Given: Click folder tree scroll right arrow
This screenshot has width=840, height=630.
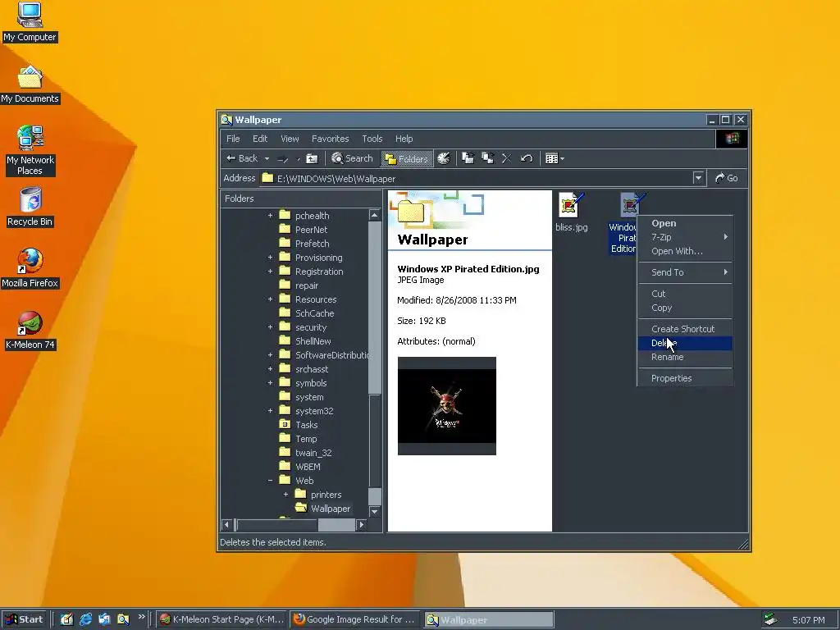Looking at the screenshot, I should [362, 525].
